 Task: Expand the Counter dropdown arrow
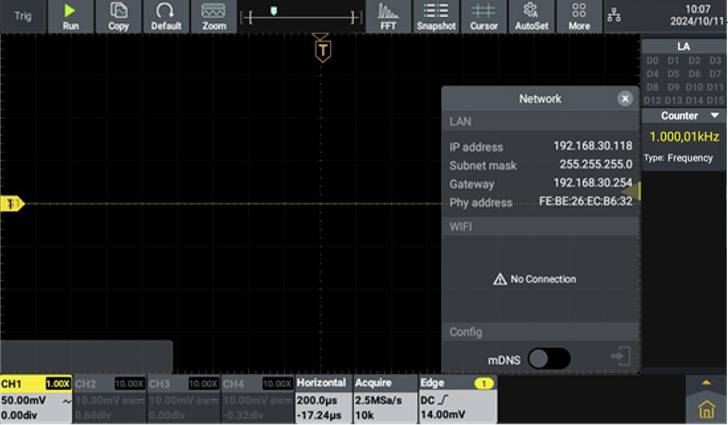(x=714, y=116)
